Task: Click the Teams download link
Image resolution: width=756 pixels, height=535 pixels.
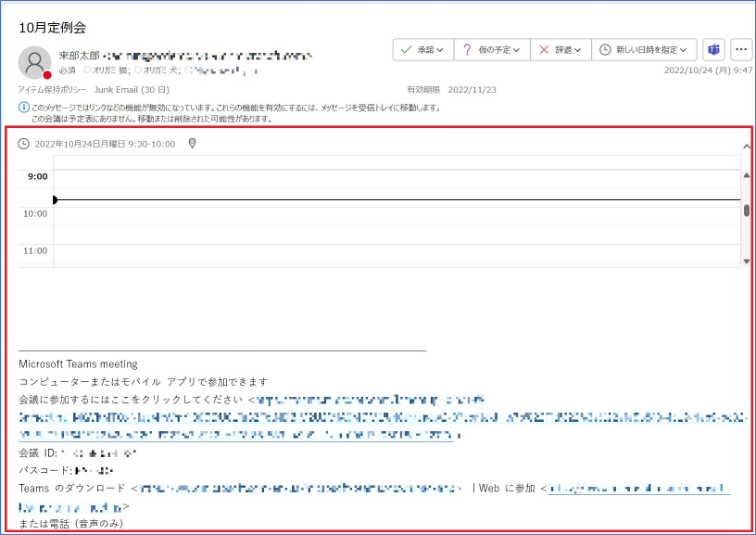Action: pos(296,488)
